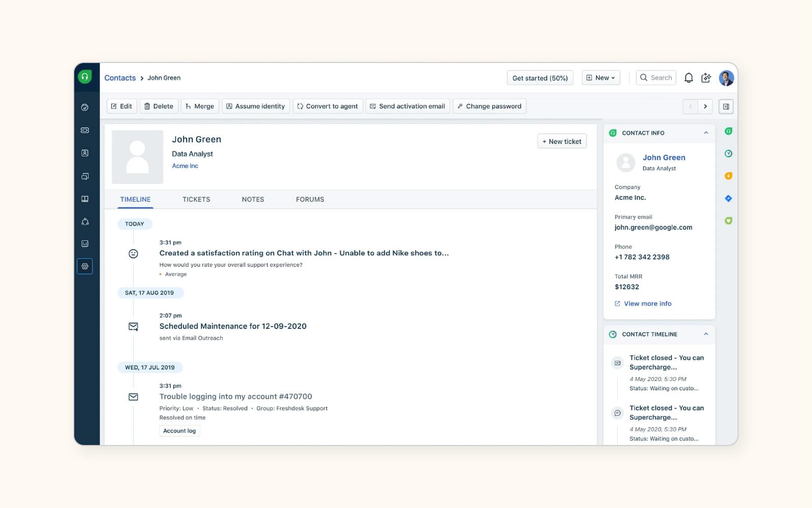This screenshot has width=812, height=508.
Task: Click the second Ticket closed chat icon
Action: [x=617, y=413]
